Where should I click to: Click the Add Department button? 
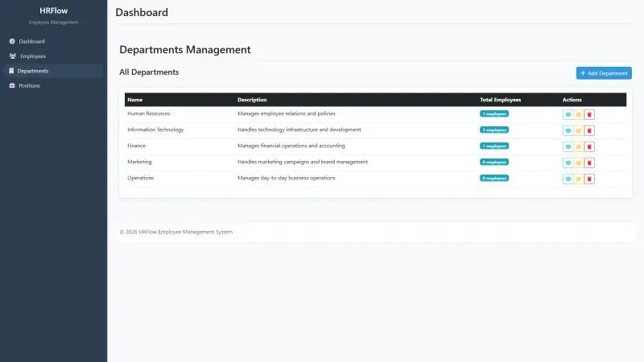(x=604, y=73)
